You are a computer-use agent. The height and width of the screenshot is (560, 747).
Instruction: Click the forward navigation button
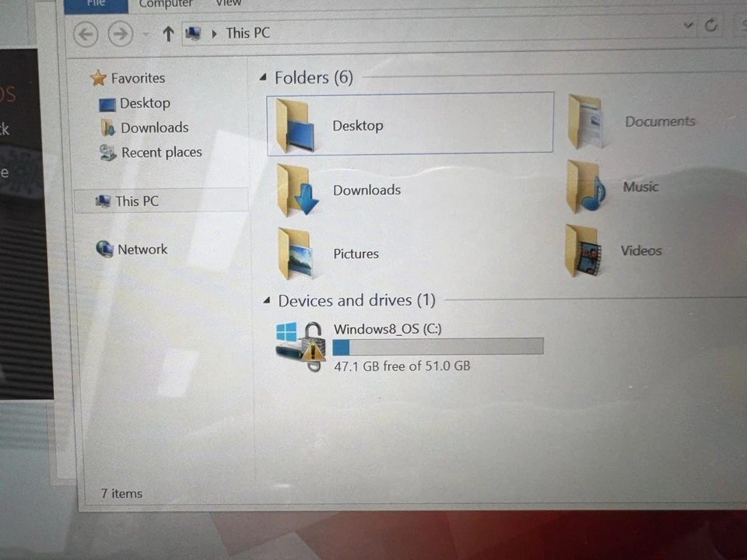click(x=120, y=33)
